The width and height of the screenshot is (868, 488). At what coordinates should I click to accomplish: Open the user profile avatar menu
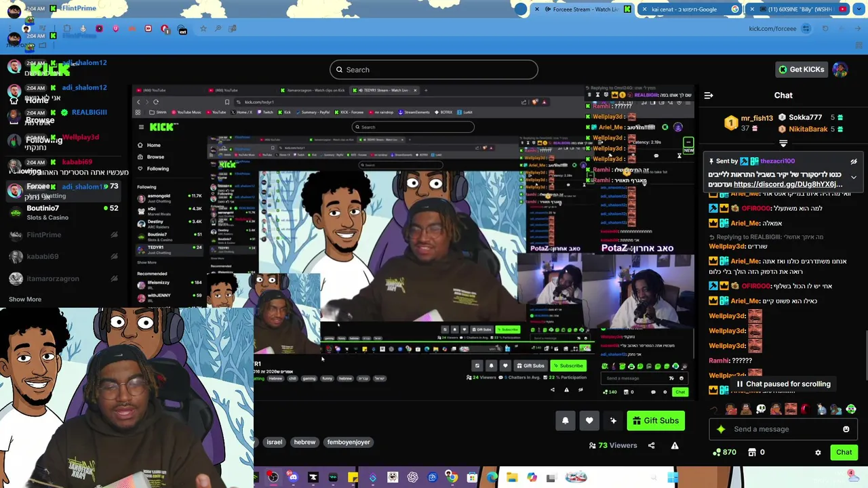point(840,69)
